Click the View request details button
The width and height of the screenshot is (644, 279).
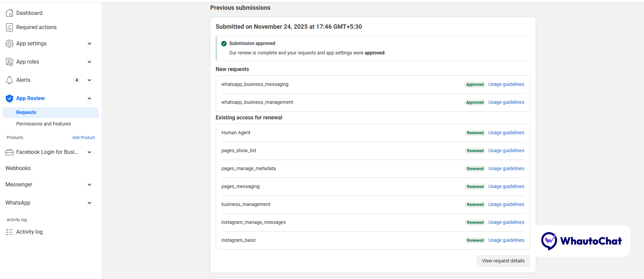tap(503, 261)
